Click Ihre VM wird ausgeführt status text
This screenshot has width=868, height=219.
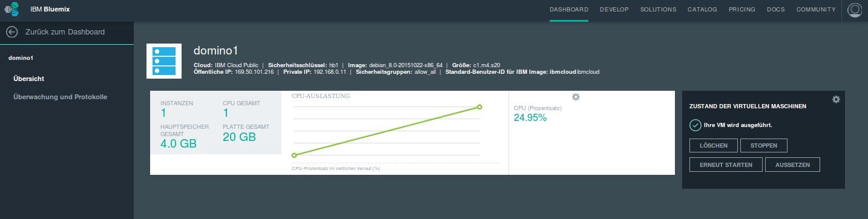point(738,125)
